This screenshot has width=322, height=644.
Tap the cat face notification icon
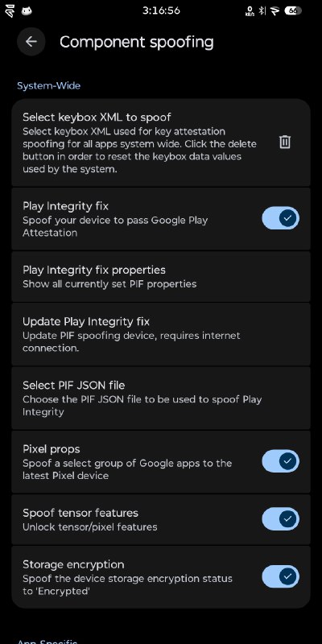(27, 10)
